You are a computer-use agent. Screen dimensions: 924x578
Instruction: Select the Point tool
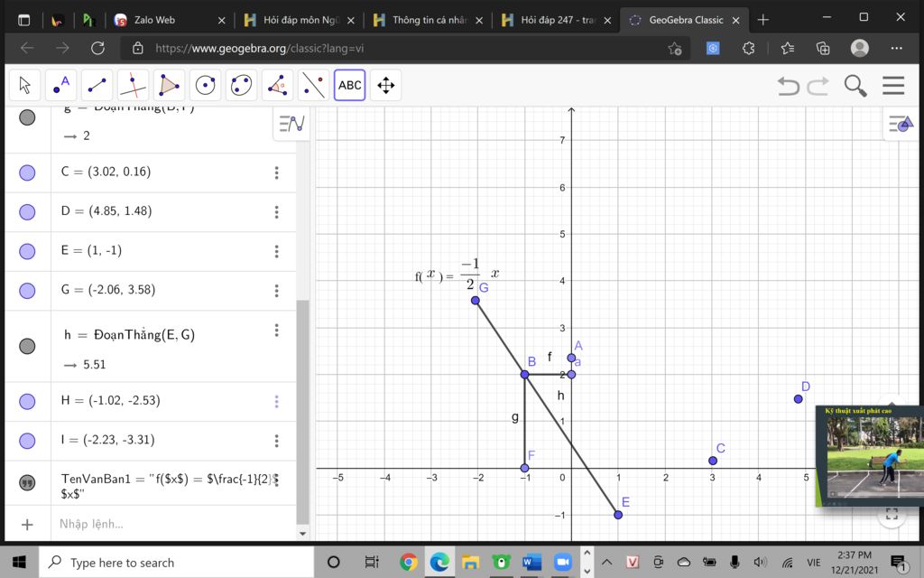[x=61, y=85]
